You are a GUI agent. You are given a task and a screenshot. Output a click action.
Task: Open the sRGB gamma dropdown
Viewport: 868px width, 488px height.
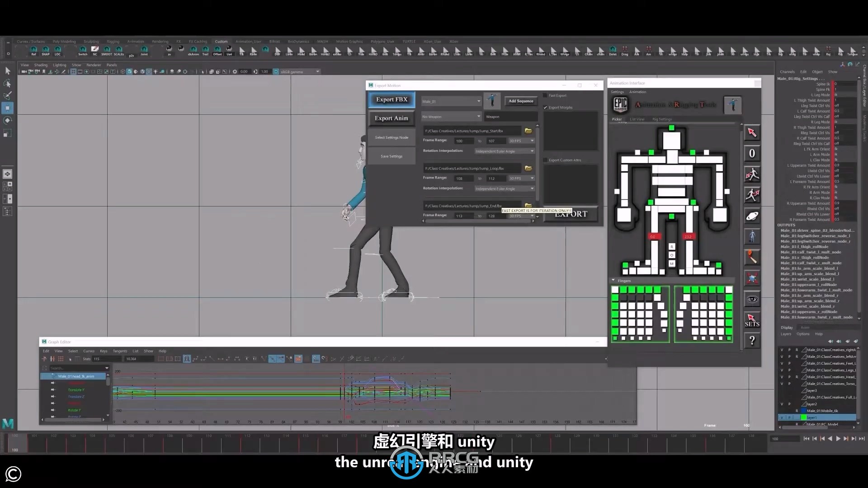[300, 71]
